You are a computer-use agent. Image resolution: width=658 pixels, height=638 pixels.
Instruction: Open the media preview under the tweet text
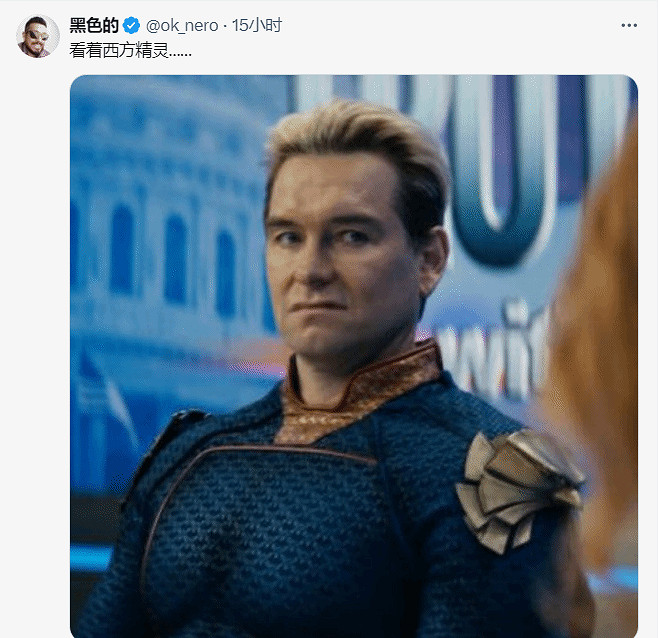[353, 356]
